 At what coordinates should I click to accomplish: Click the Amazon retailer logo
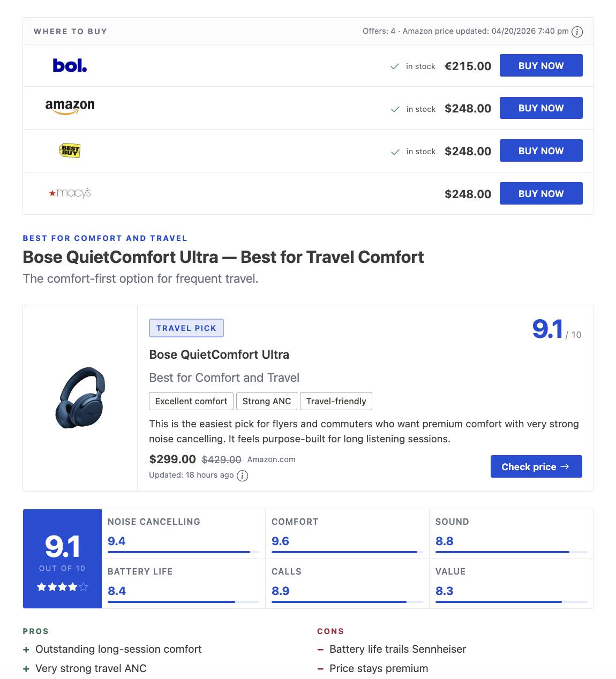pyautogui.click(x=70, y=106)
